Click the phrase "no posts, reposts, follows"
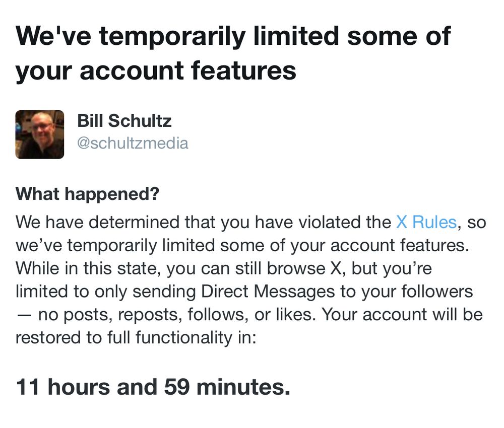 tap(142, 315)
